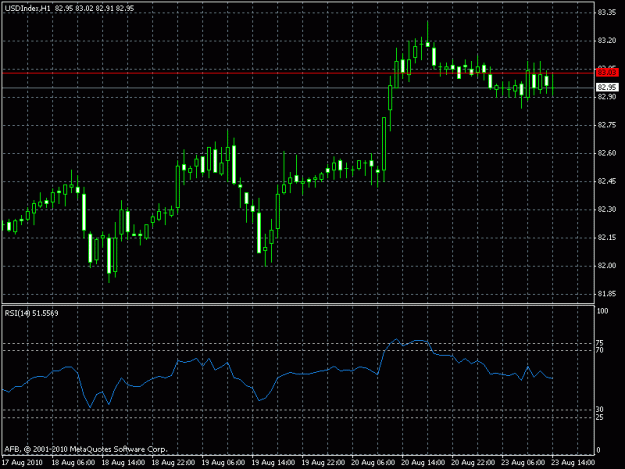Click the RSI 75 level label
625x469 pixels.
(x=600, y=343)
